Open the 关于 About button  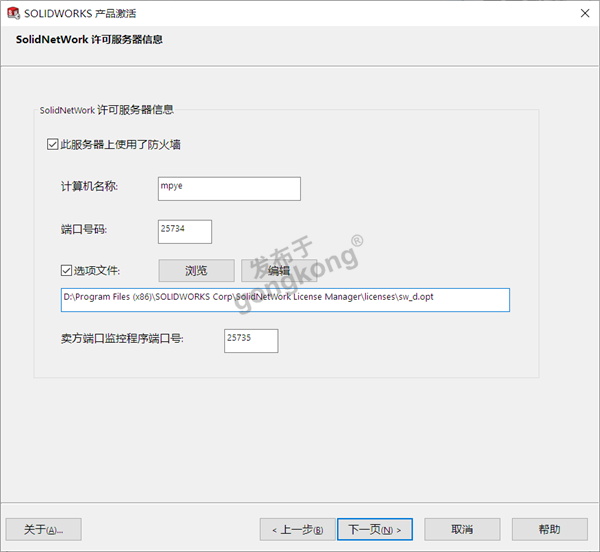[44, 529]
